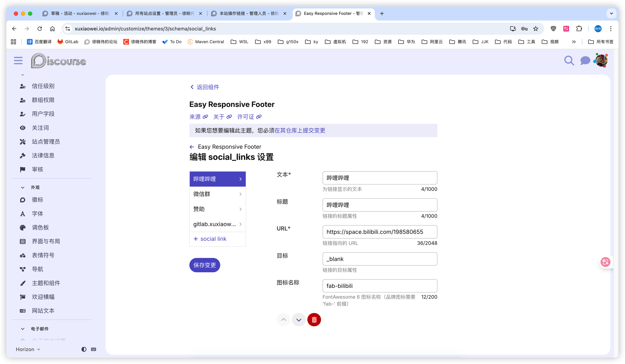The width and height of the screenshot is (625, 364).
Task: Click the red trash delete button
Action: (x=314, y=320)
